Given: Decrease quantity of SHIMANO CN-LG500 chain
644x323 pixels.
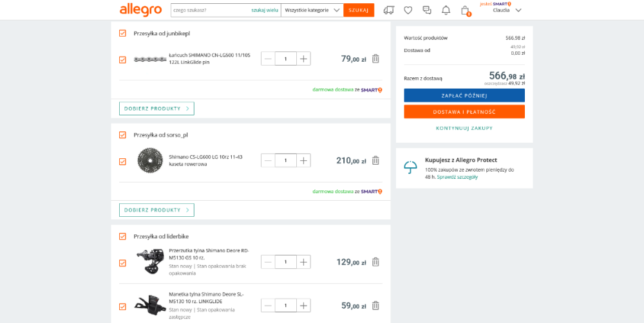Looking at the screenshot, I should [268, 59].
